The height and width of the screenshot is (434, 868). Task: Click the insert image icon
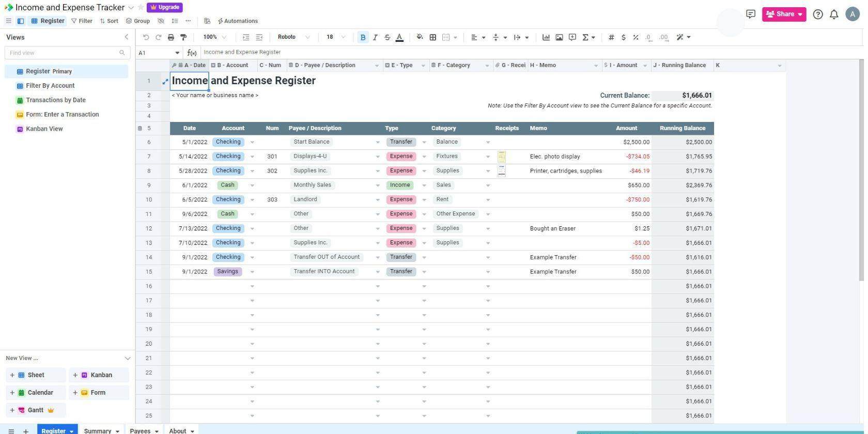click(559, 37)
